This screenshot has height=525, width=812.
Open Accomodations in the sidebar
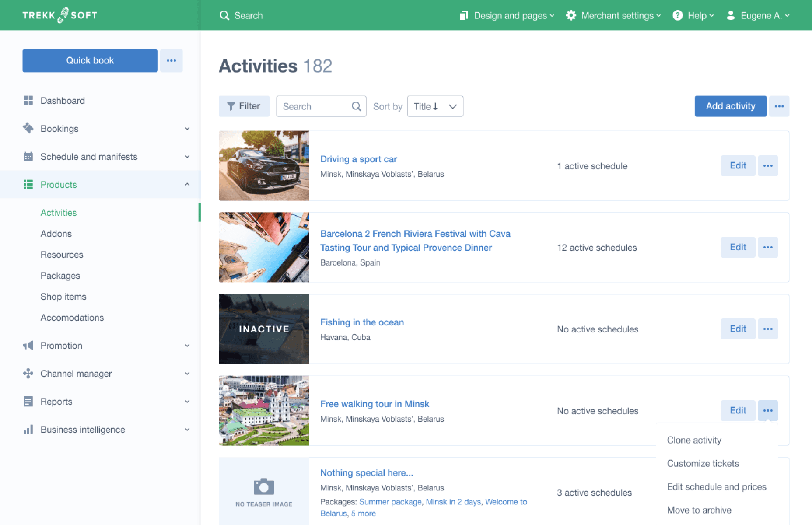click(72, 318)
